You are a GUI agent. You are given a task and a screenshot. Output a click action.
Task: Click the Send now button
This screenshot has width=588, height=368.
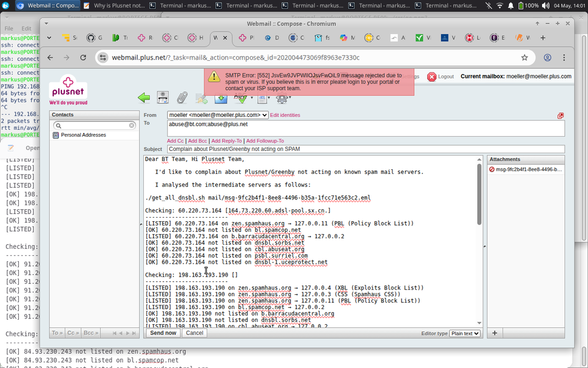click(x=163, y=333)
